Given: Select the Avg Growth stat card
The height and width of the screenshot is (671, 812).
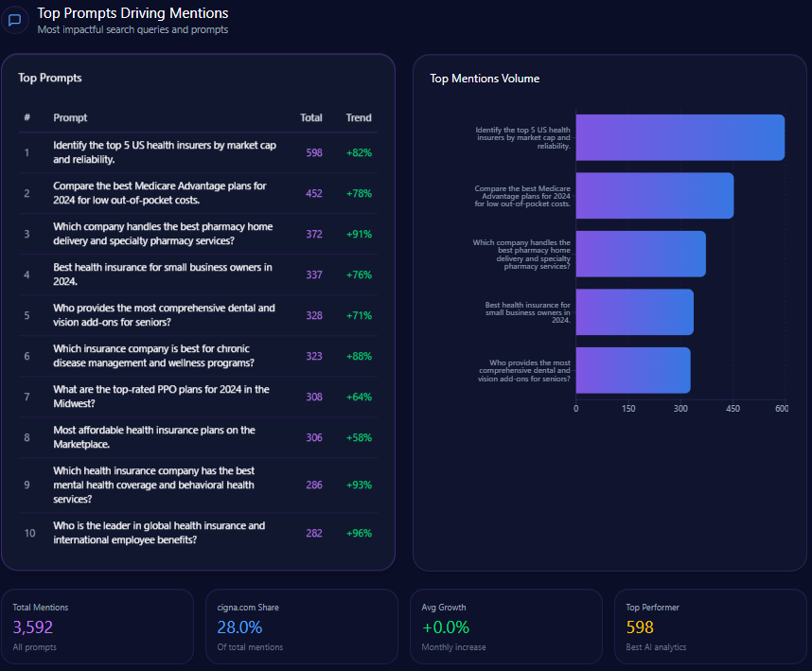Looking at the screenshot, I should point(506,627).
